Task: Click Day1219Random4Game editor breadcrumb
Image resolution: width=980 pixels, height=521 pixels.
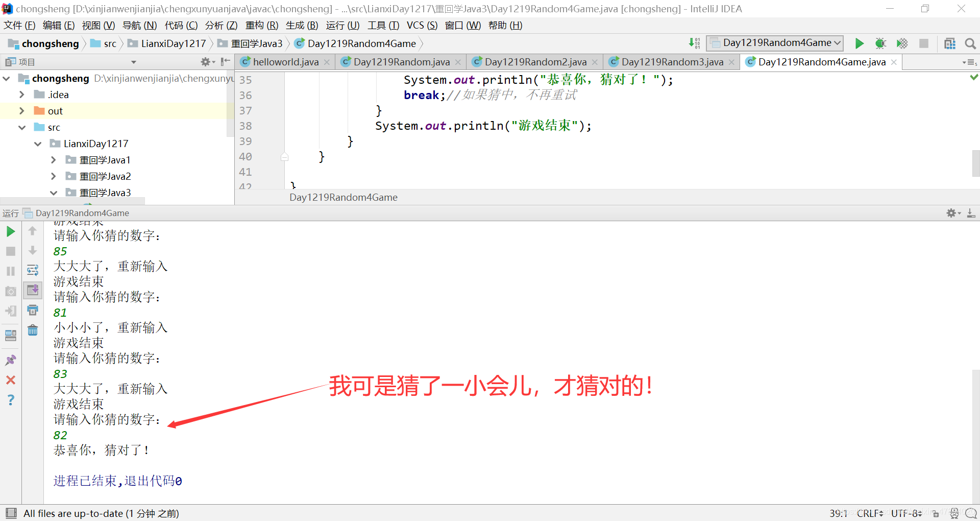Action: [x=344, y=197]
